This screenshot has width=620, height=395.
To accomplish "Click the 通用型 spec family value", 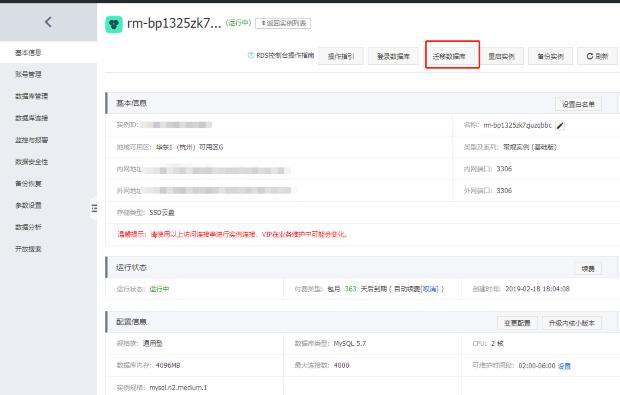I will point(153,344).
